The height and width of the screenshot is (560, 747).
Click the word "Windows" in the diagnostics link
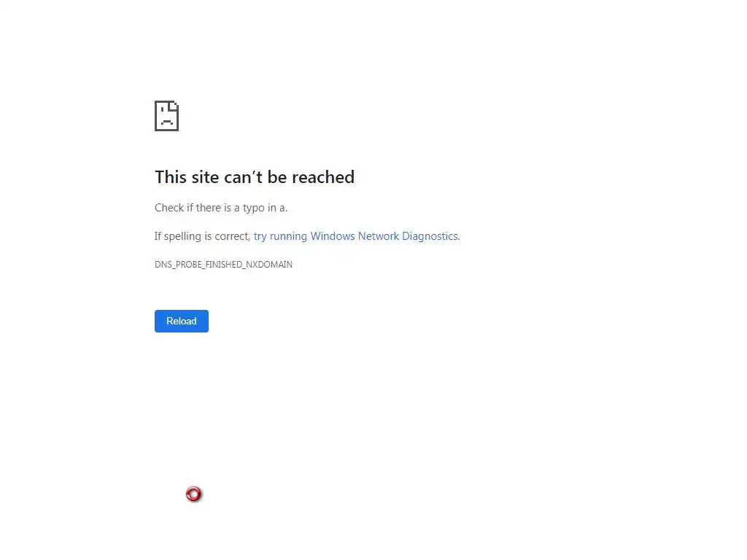[x=333, y=236]
